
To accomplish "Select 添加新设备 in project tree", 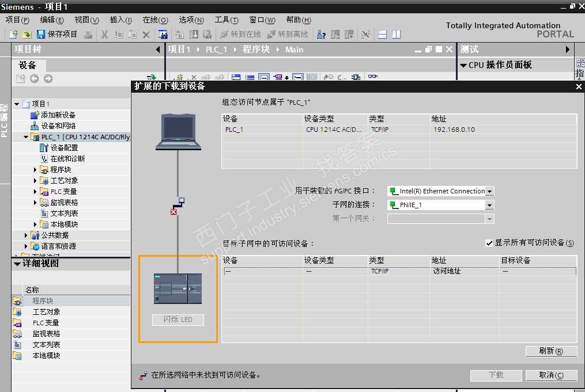I will coord(58,115).
